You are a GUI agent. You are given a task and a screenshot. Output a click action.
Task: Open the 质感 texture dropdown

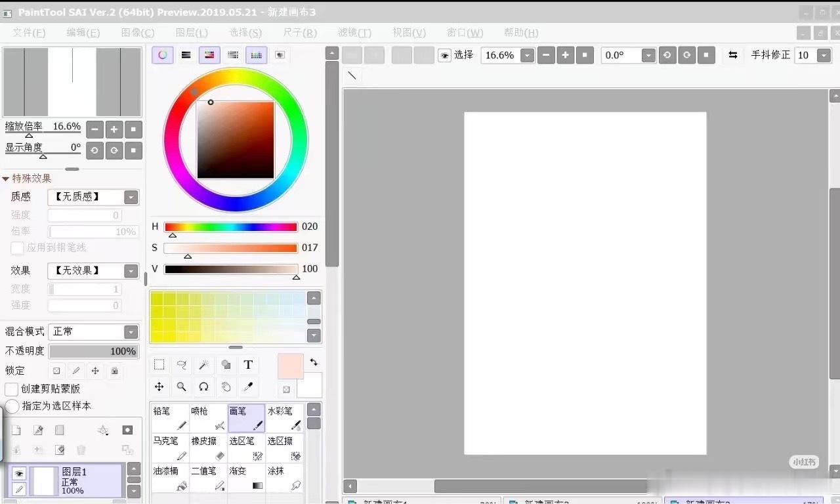coord(131,197)
